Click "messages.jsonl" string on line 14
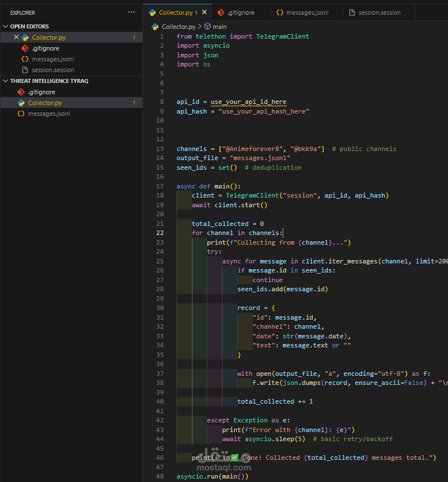The width and height of the screenshot is (448, 482). point(260,158)
